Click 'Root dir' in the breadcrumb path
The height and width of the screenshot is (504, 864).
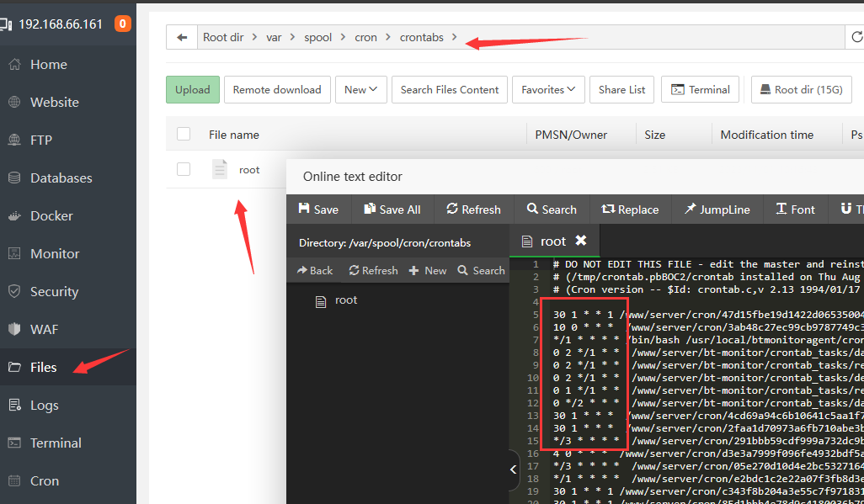223,38
